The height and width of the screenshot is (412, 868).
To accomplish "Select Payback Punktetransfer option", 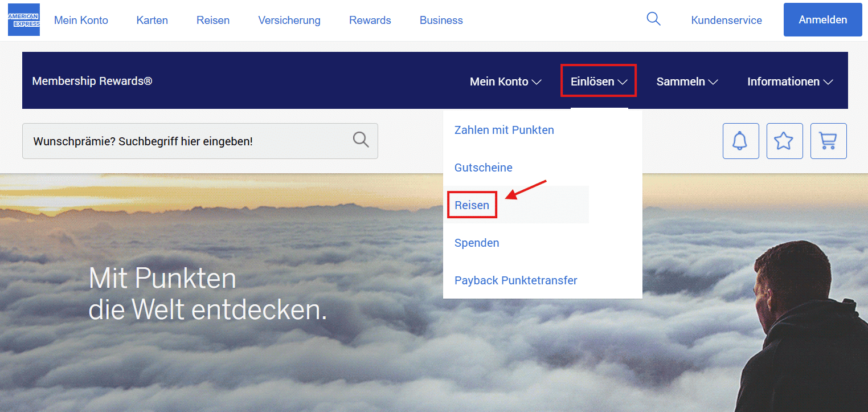I will (x=515, y=280).
